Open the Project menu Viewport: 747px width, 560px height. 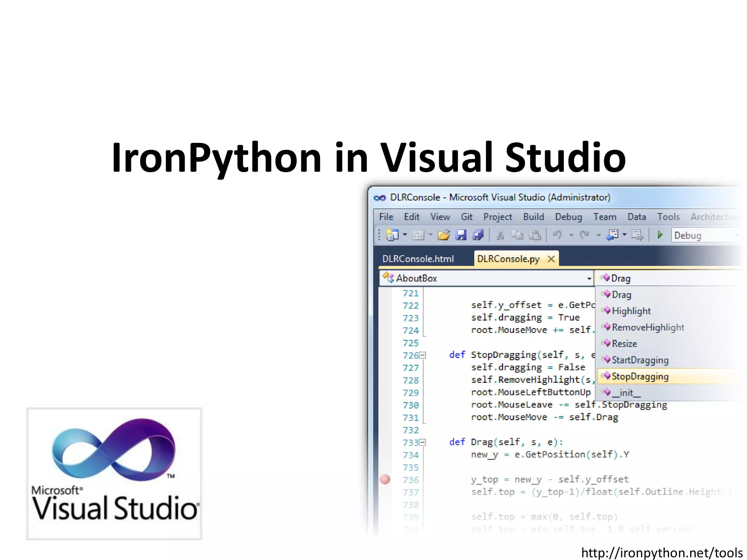point(498,217)
